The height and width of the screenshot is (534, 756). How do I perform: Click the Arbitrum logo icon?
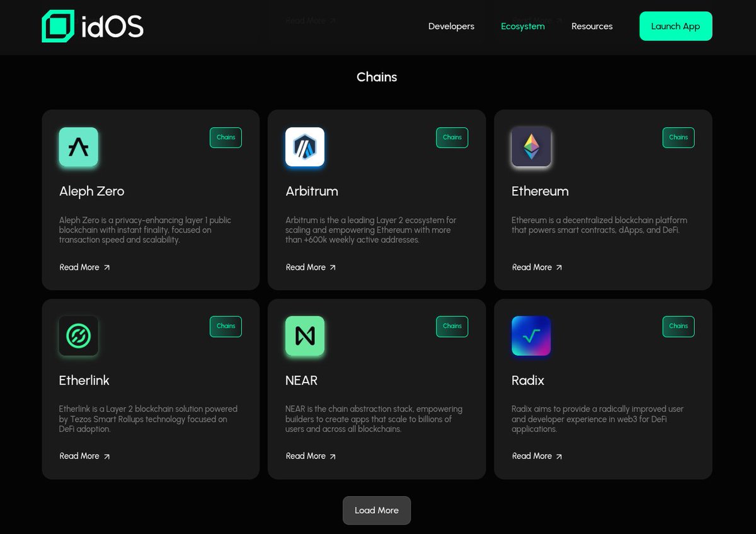point(305,147)
